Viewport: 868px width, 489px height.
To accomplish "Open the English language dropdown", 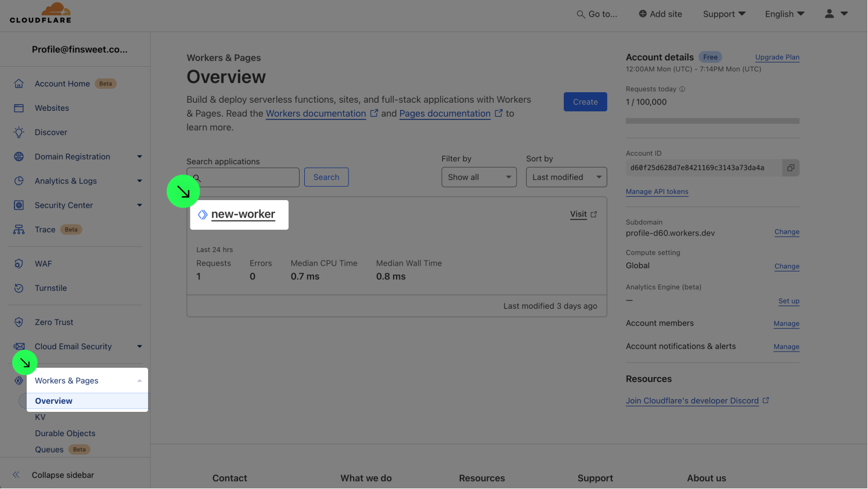I will tap(784, 14).
